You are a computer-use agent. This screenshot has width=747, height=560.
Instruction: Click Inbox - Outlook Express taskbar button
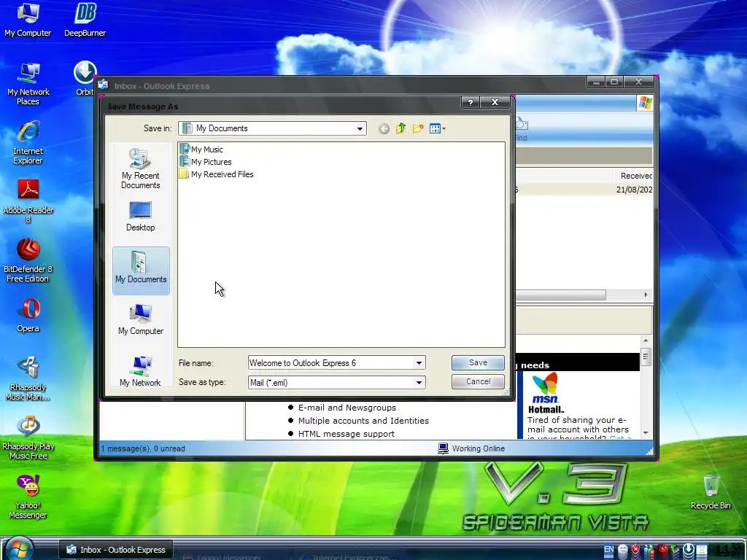tap(116, 550)
